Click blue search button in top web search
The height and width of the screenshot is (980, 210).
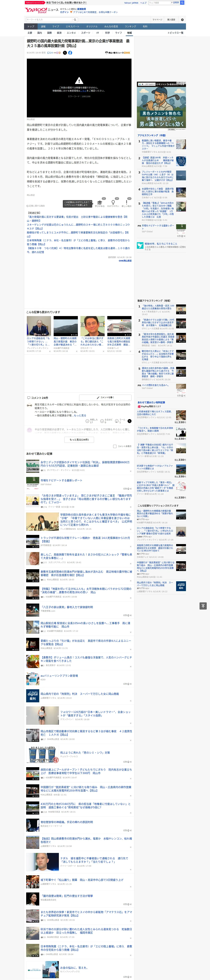182,3
